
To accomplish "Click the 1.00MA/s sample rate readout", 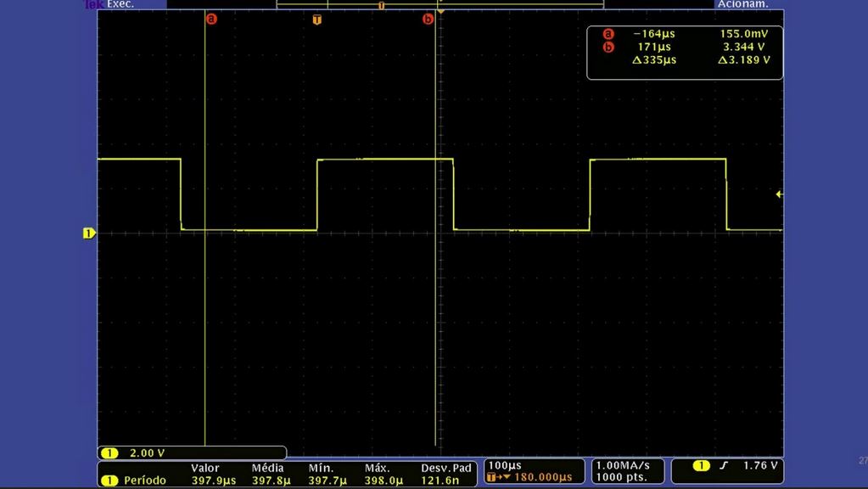I will (x=623, y=465).
